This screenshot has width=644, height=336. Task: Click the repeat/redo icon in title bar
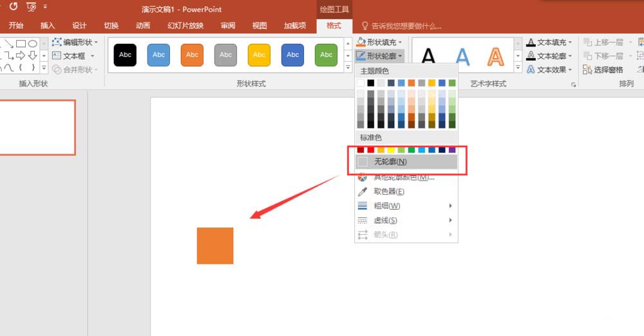pos(14,6)
